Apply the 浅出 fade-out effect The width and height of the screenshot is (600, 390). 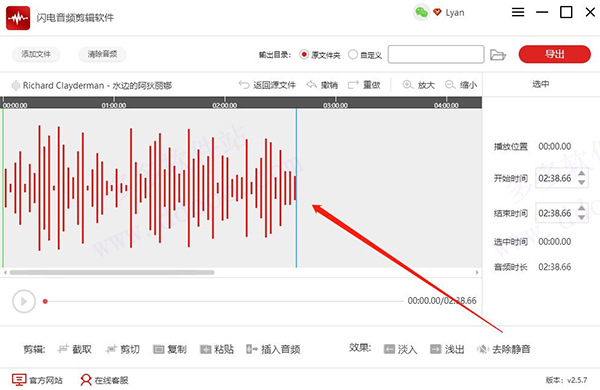tap(447, 349)
